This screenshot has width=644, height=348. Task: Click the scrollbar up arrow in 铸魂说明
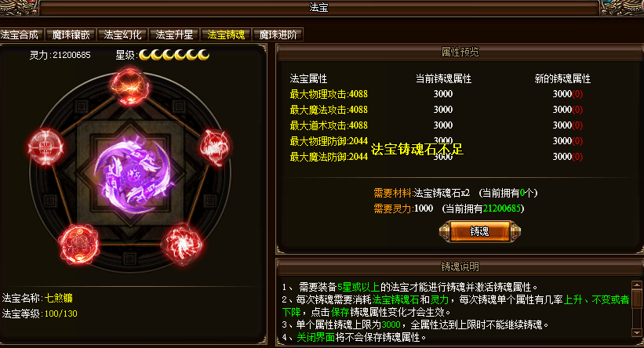tap(637, 285)
